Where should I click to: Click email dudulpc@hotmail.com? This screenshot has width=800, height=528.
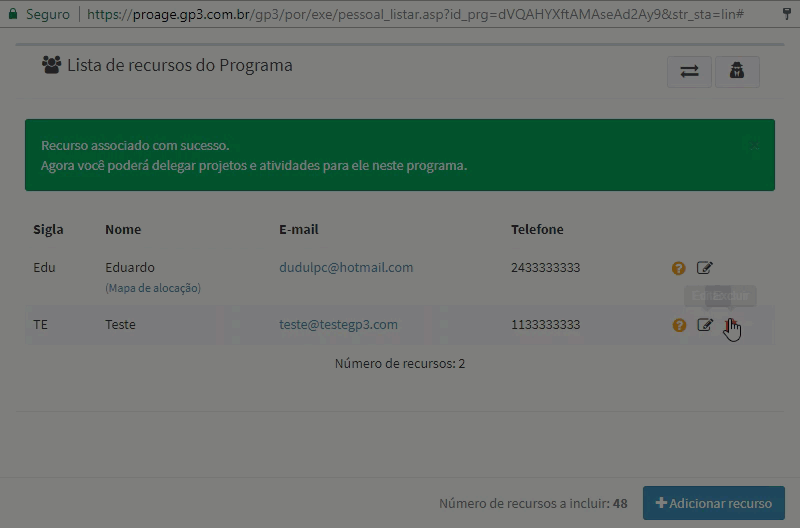[x=346, y=267]
